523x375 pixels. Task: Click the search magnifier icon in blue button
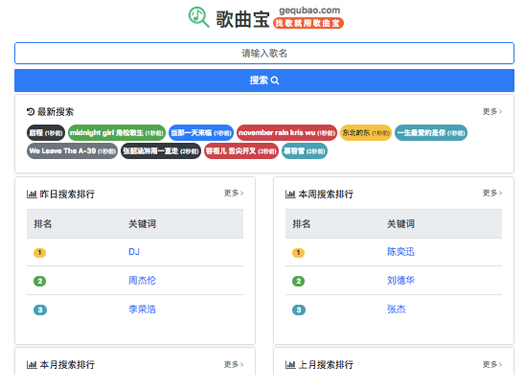click(x=275, y=80)
